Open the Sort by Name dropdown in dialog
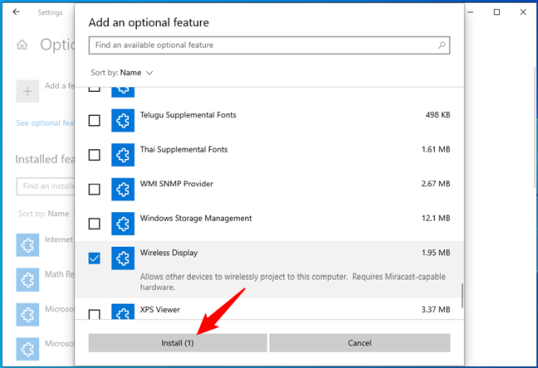This screenshot has height=368, width=538. [122, 73]
